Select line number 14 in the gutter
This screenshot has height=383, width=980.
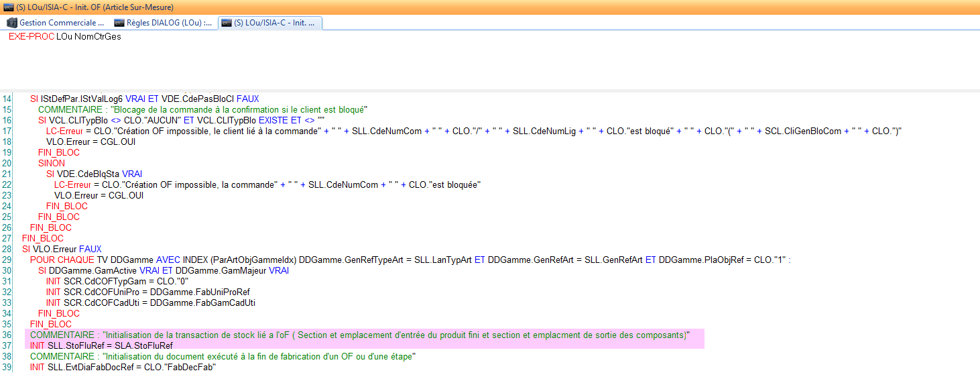pyautogui.click(x=7, y=99)
